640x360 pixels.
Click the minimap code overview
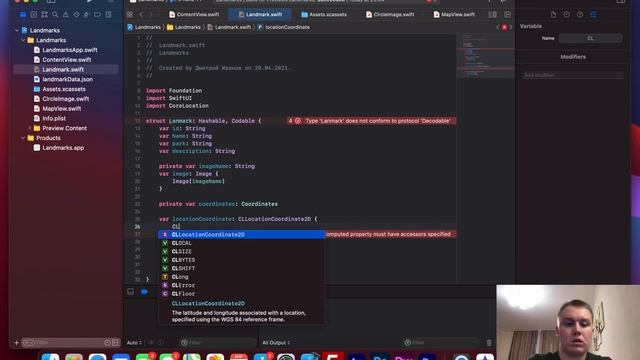(x=485, y=57)
